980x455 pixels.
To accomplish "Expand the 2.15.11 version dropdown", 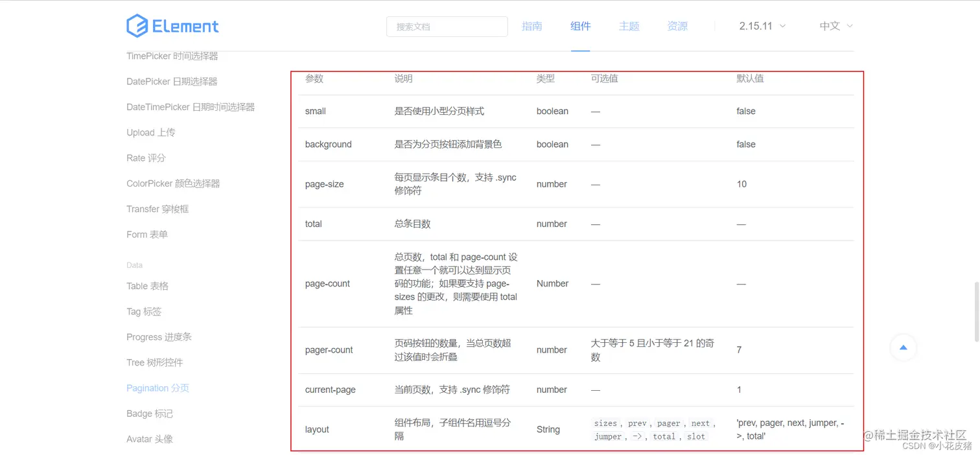I will pyautogui.click(x=762, y=26).
